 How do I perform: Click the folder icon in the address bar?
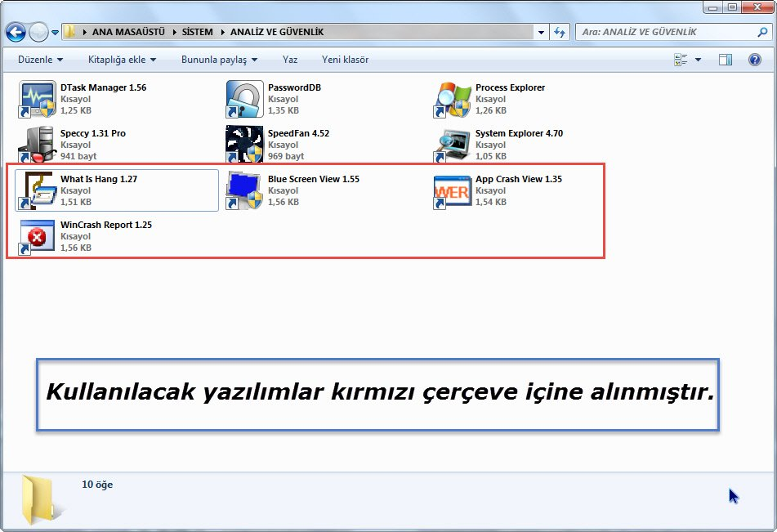pos(70,32)
